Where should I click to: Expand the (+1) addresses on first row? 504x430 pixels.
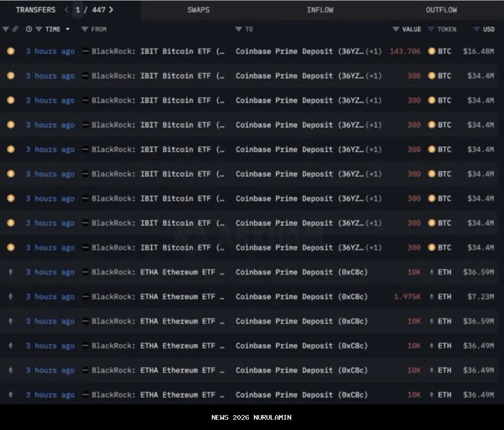click(373, 51)
